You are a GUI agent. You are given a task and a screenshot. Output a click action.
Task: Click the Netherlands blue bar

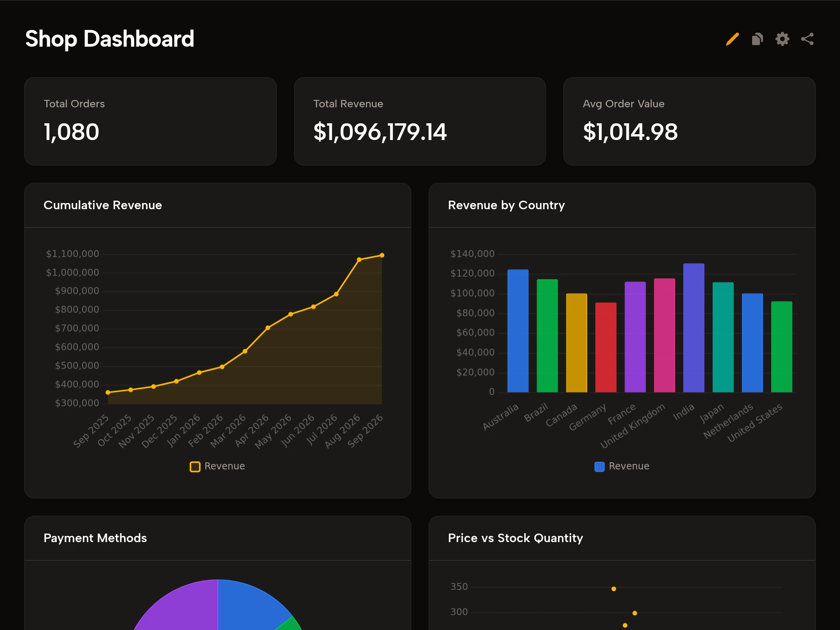752,343
